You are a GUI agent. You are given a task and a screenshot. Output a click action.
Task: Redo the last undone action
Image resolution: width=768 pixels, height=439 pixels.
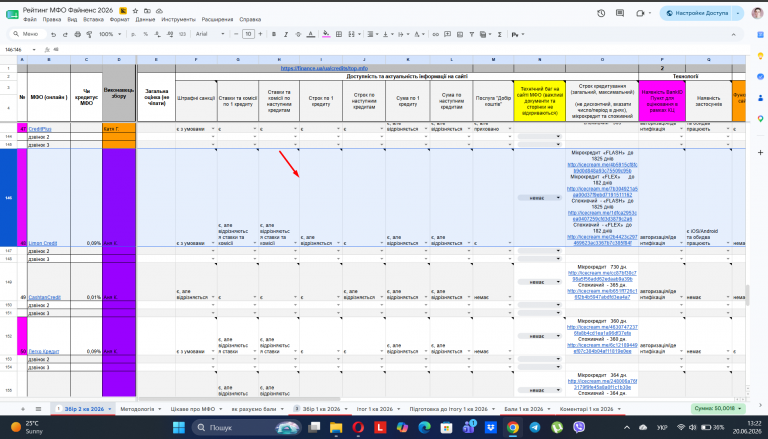(65, 34)
